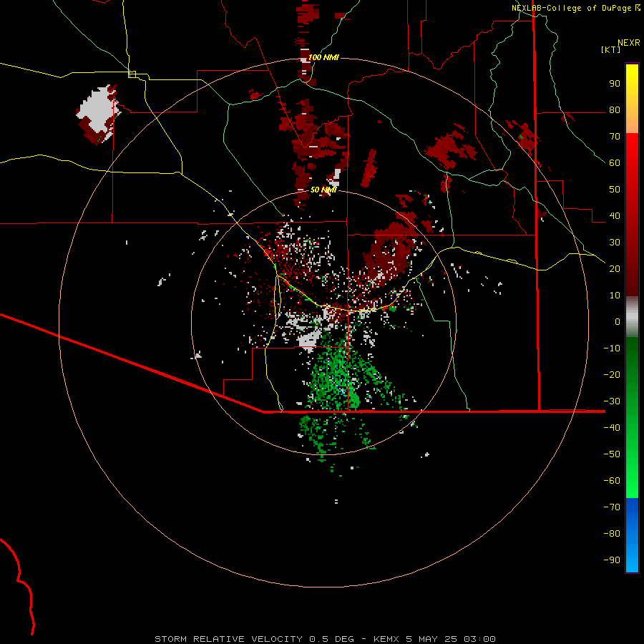The height and width of the screenshot is (644, 644).
Task: Click the 60 value on the velocity scale
Action: [x=615, y=163]
